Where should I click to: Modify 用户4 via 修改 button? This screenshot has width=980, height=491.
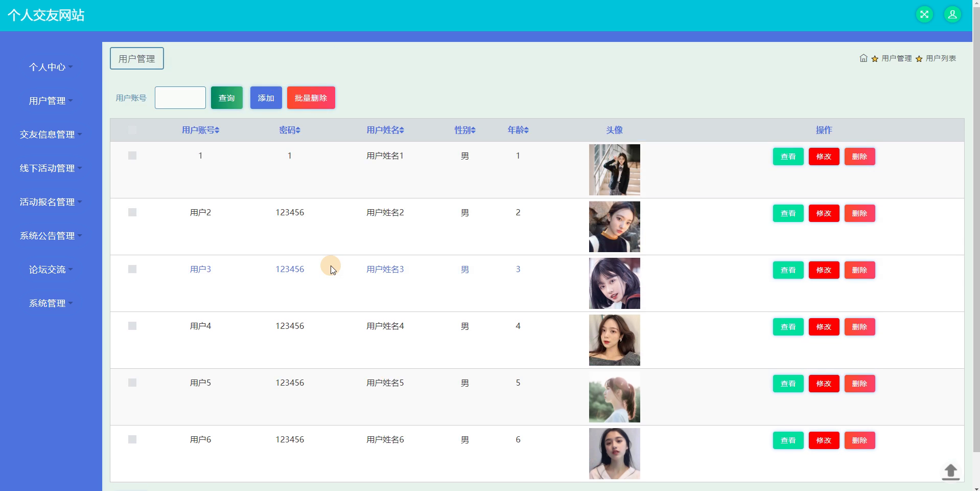tap(824, 327)
